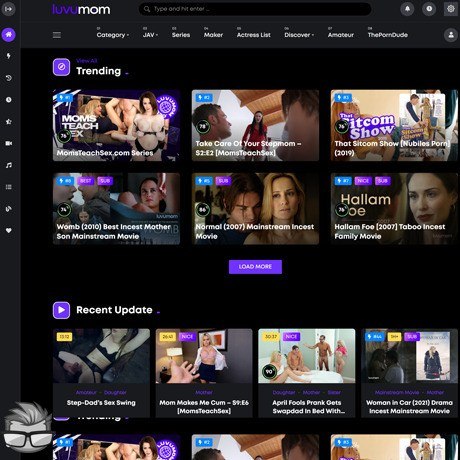Click the login arrow icon atop sidebar
Screen dimensions: 460x460
[9, 9]
